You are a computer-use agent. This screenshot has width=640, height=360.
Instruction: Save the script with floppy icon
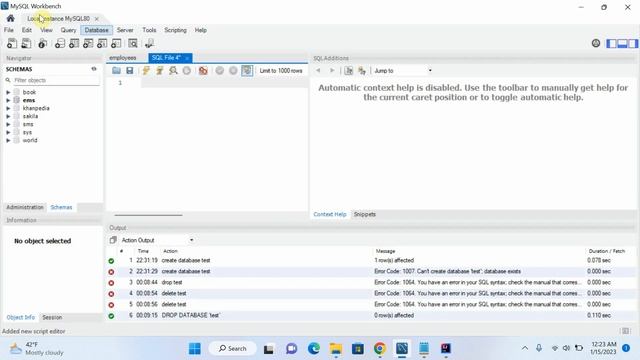tap(130, 71)
